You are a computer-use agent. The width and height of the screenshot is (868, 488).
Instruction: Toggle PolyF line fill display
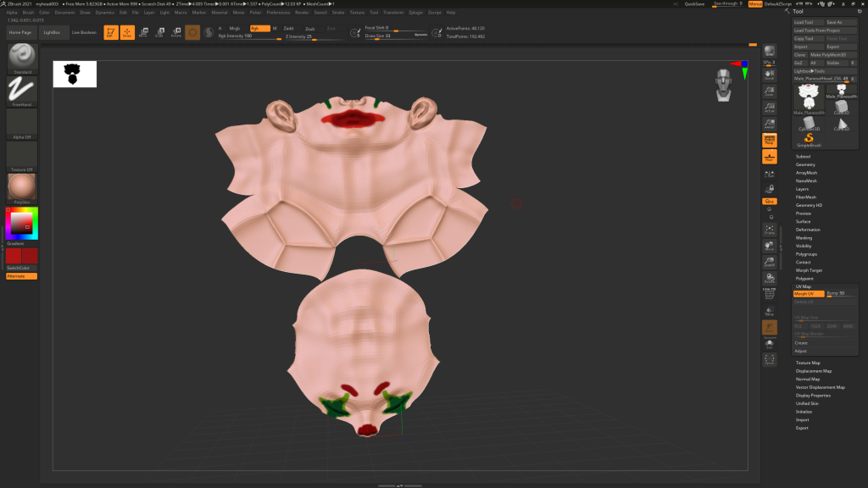coord(770,294)
